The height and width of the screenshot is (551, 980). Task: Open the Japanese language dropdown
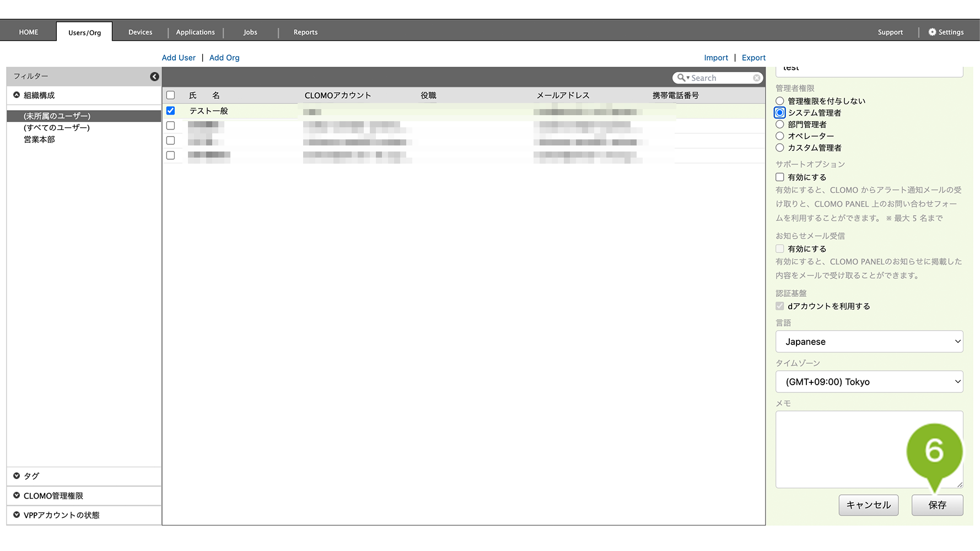tap(869, 342)
